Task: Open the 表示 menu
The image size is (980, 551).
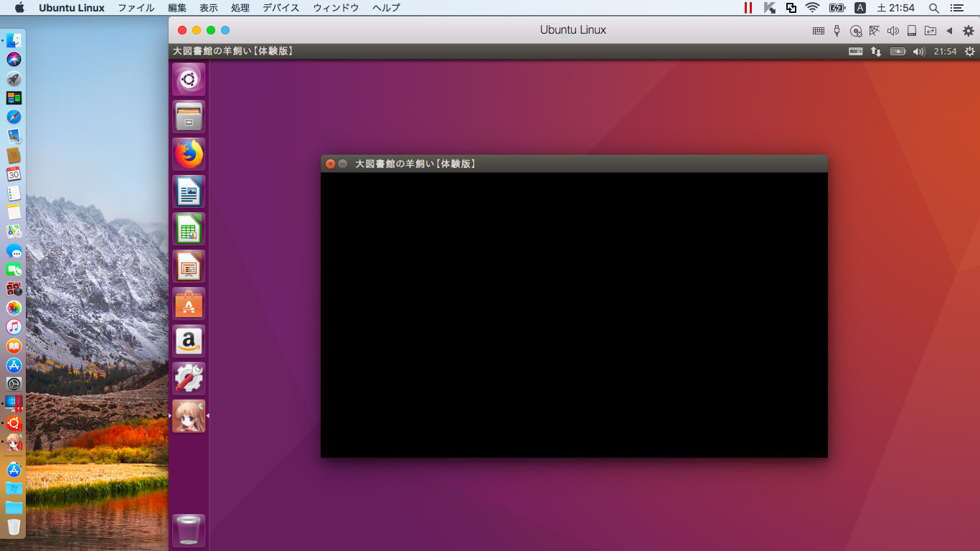Action: [x=209, y=8]
